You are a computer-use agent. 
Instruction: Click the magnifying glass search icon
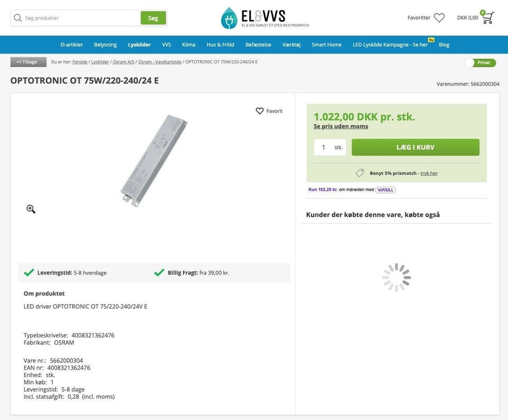coord(18,18)
